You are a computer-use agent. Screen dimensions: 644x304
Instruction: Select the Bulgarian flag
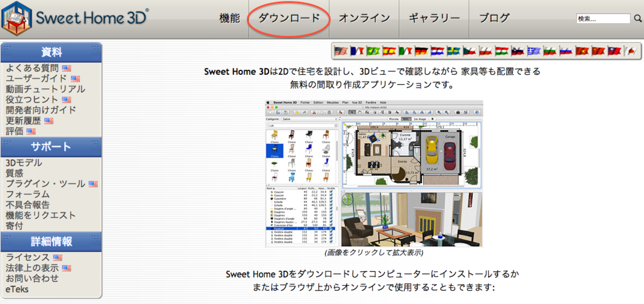tap(549, 52)
